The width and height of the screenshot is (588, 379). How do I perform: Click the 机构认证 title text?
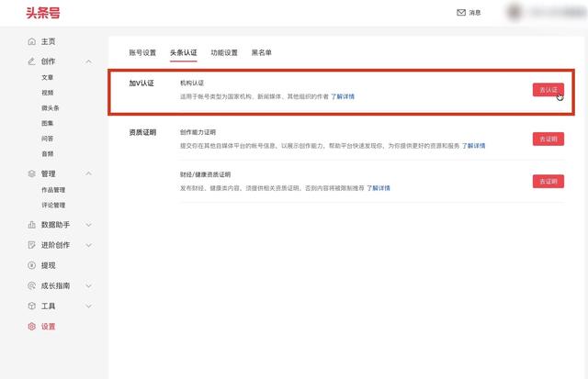coord(192,84)
